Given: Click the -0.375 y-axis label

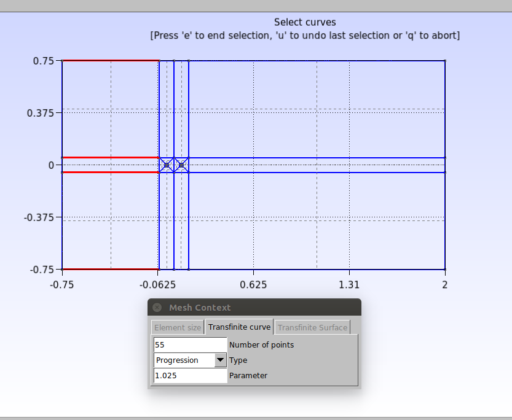Looking at the screenshot, I should (x=39, y=217).
